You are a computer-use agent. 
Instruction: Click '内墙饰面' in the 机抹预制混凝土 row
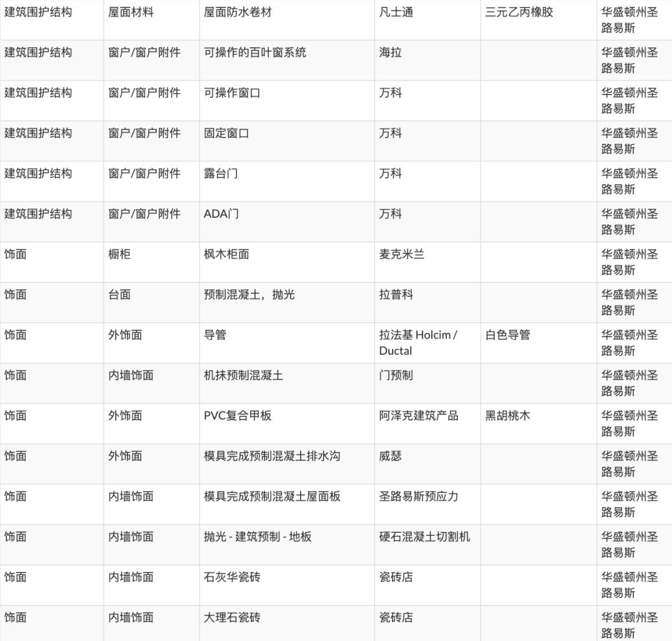tap(131, 375)
